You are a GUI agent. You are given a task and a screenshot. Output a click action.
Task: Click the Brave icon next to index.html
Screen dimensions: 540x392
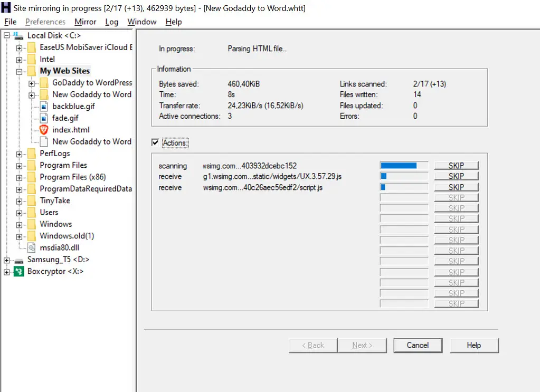click(44, 130)
